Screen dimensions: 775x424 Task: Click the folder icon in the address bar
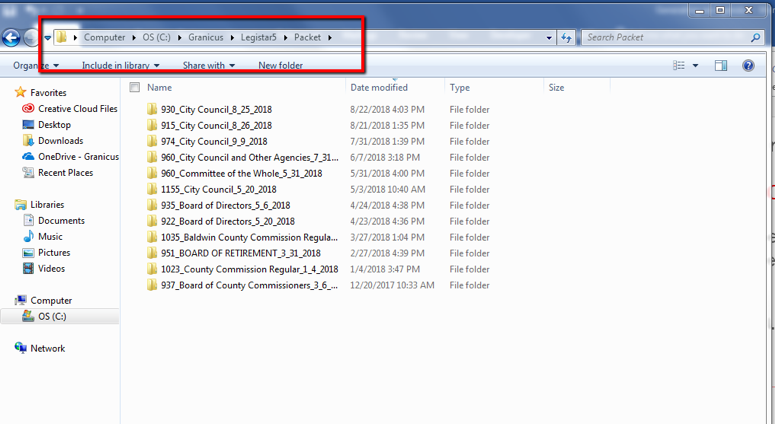point(61,37)
